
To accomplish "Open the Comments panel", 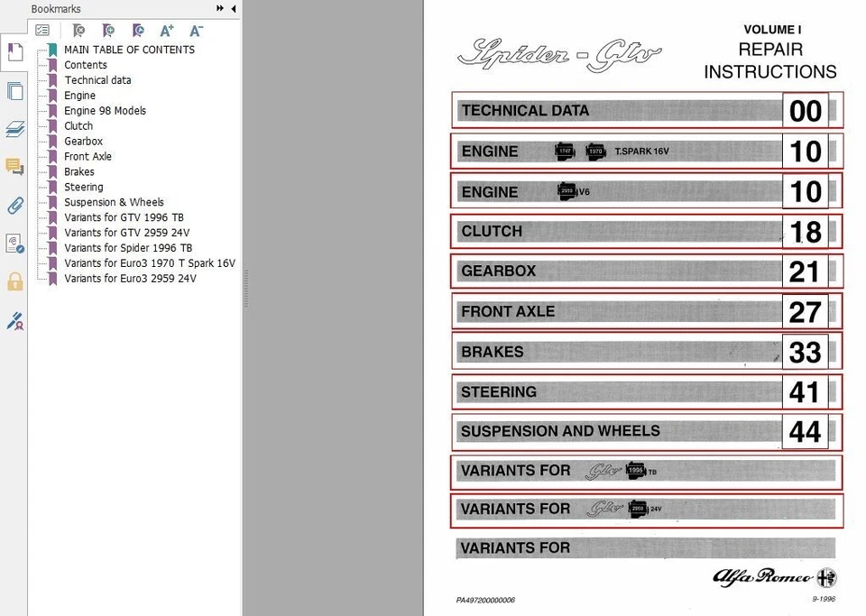I will [x=14, y=166].
